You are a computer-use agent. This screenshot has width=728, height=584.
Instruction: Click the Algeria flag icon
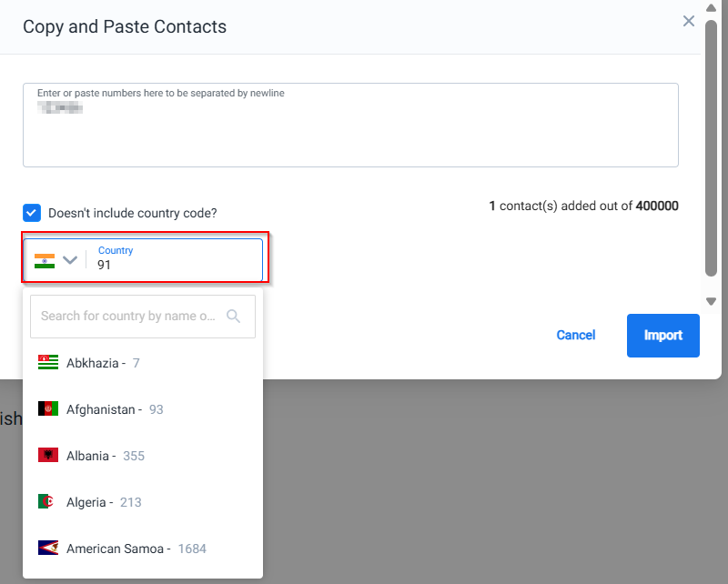[x=48, y=502]
